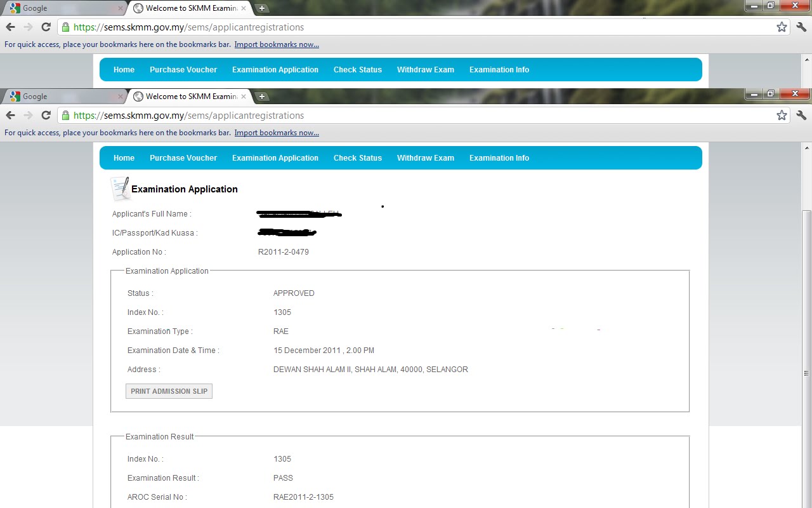This screenshot has height=508, width=812.
Task: Bookmark page with star in upper window
Action: pos(782,27)
